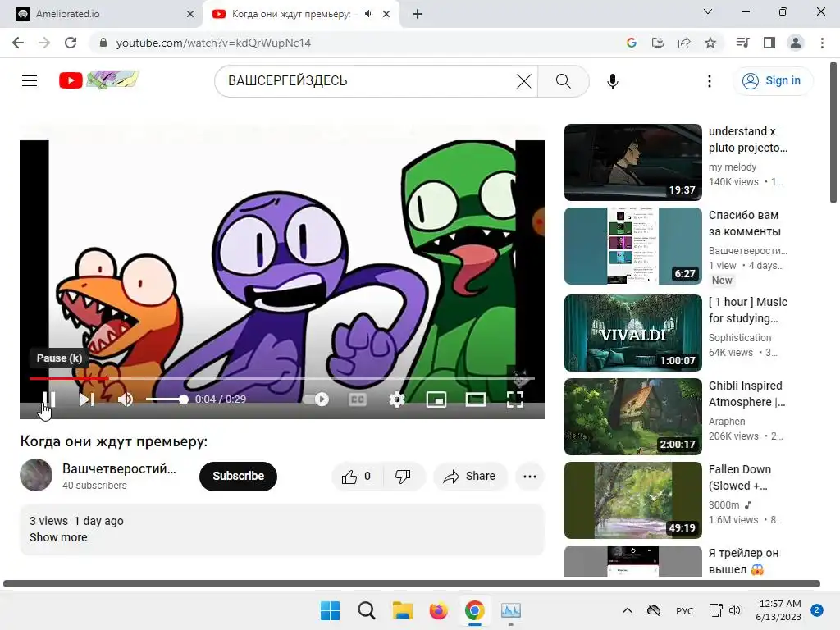Viewport: 840px width, 630px height.
Task: Toggle the Chrome side panel
Action: [x=769, y=43]
